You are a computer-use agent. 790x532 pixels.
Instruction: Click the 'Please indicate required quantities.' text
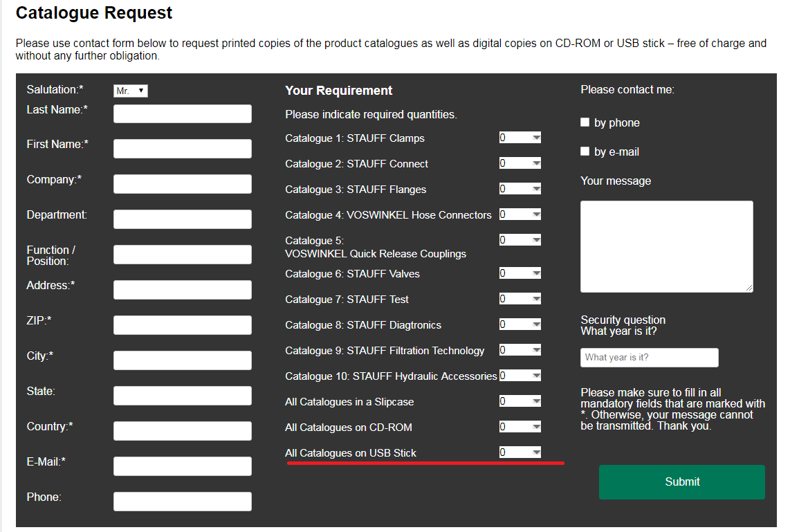coord(371,115)
